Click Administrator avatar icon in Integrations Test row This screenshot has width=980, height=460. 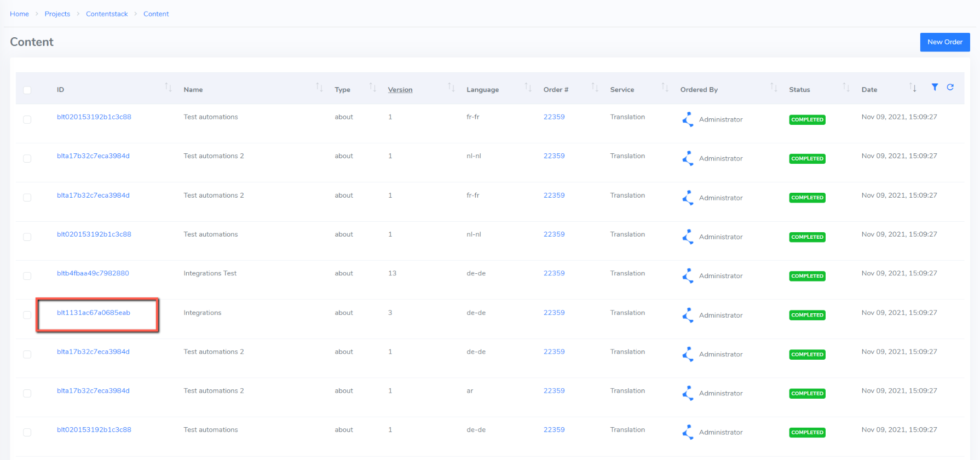pyautogui.click(x=688, y=276)
